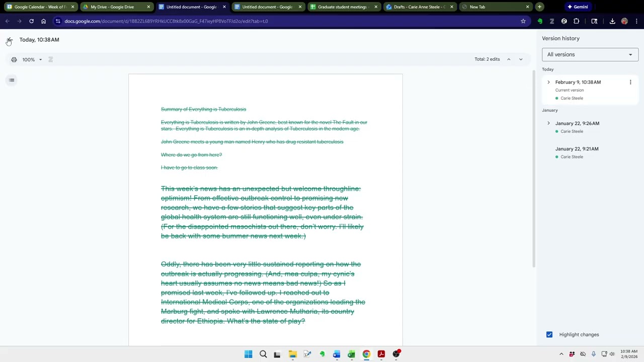View site information icon in address bar

(58, 21)
